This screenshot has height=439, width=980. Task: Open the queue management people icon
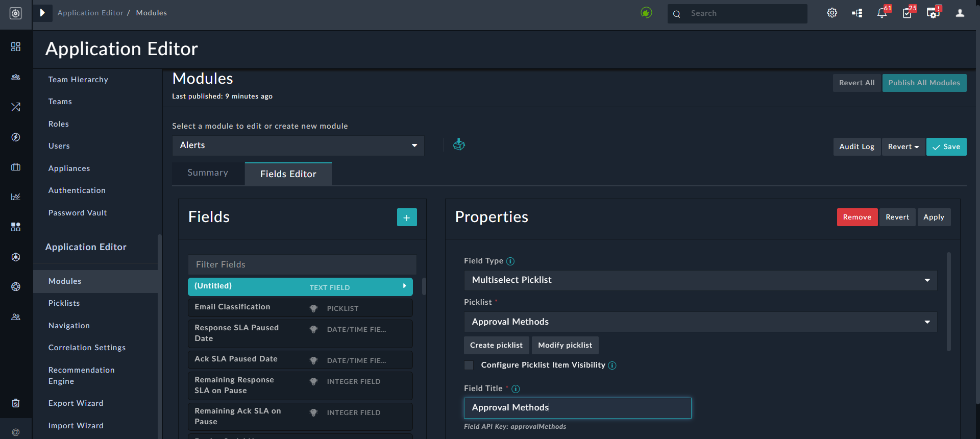(16, 77)
